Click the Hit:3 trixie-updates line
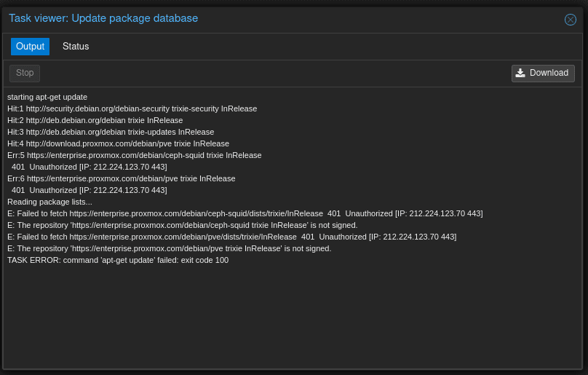This screenshot has height=375, width=588. coord(111,132)
